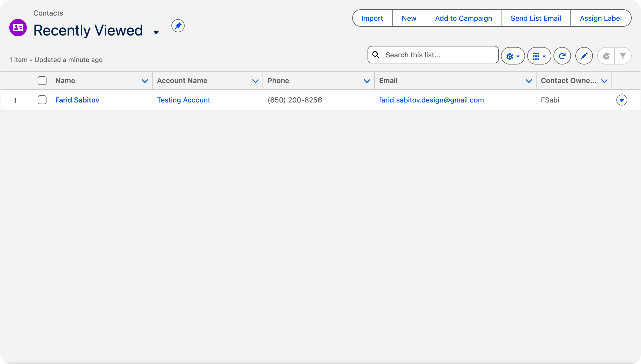Viewport: 641px width, 364px height.
Task: Pin the Recently Viewed list
Action: click(178, 26)
